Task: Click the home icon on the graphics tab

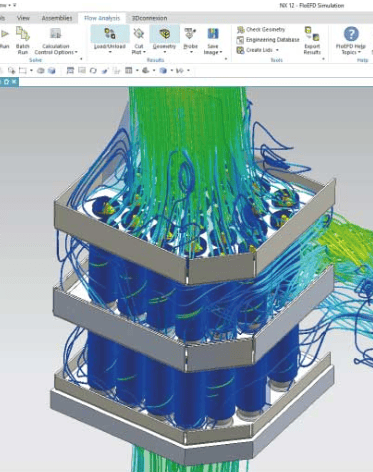Action: coord(6,82)
